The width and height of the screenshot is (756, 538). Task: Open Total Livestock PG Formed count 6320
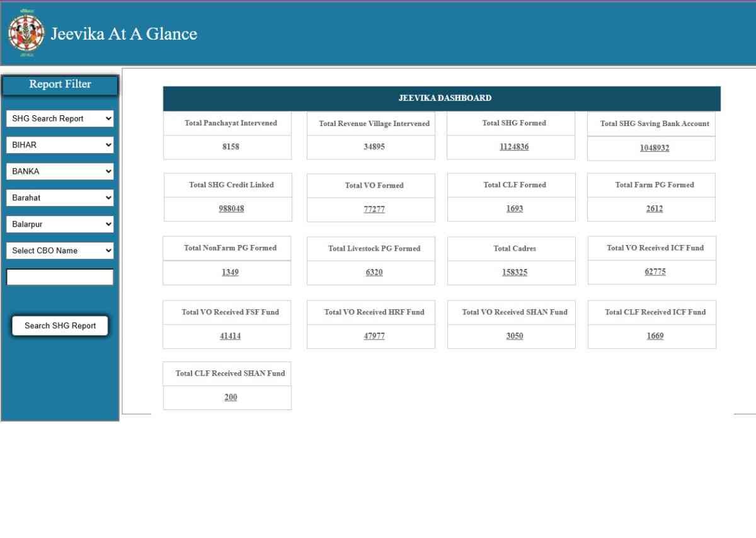click(x=374, y=272)
